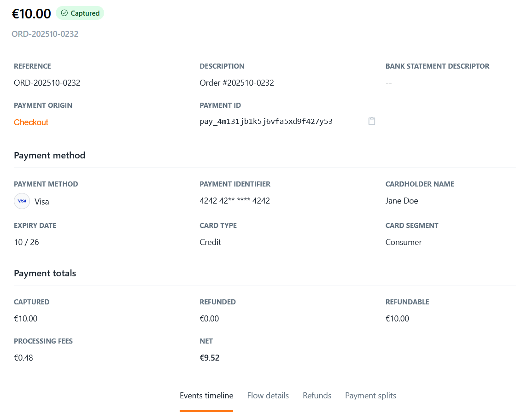The height and width of the screenshot is (420, 516).
Task: Select the Processing fees value €0.48
Action: pyautogui.click(x=23, y=357)
